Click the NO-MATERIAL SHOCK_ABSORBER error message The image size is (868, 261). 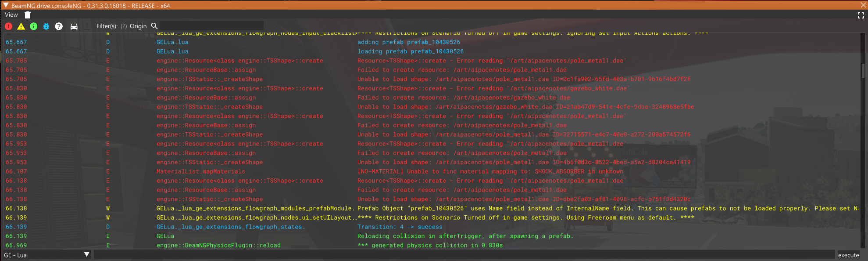coord(490,171)
